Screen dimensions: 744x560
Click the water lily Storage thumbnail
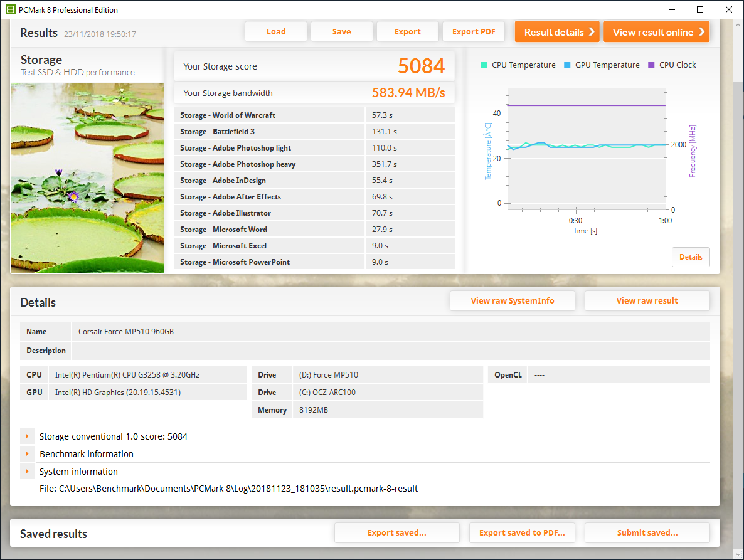point(87,178)
